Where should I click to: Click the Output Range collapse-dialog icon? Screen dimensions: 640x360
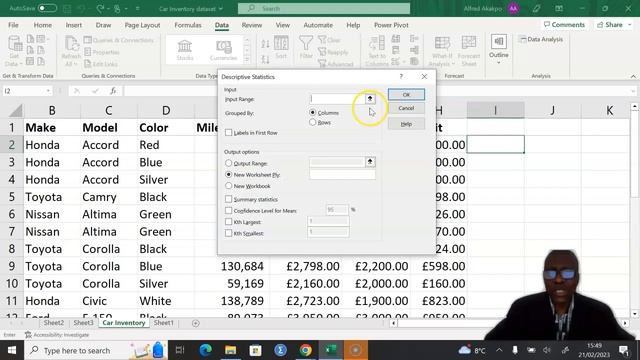pos(370,162)
